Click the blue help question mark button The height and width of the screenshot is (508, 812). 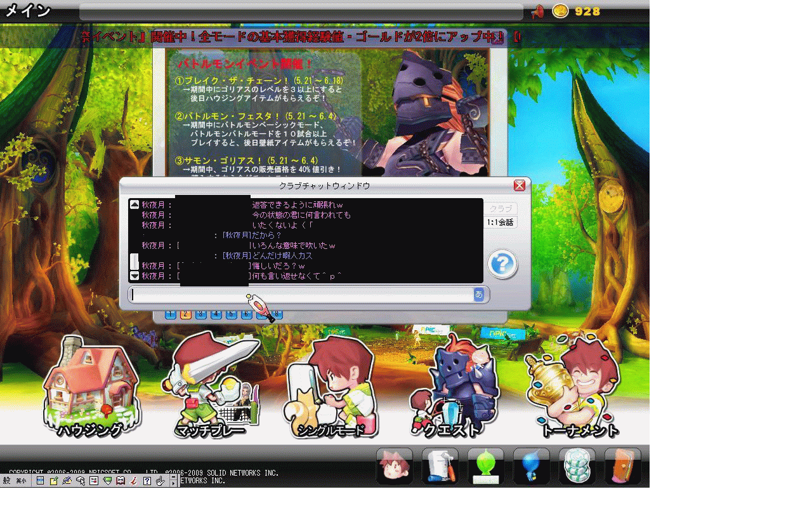502,264
